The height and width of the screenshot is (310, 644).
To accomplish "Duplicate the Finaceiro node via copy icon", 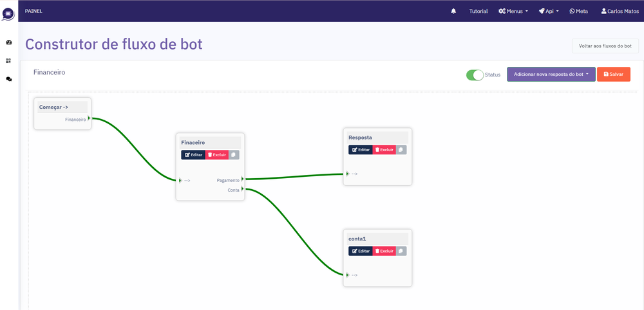I will [x=234, y=155].
